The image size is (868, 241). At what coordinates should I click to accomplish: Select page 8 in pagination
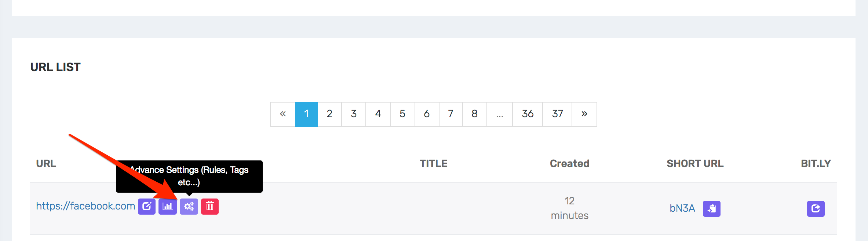point(474,114)
